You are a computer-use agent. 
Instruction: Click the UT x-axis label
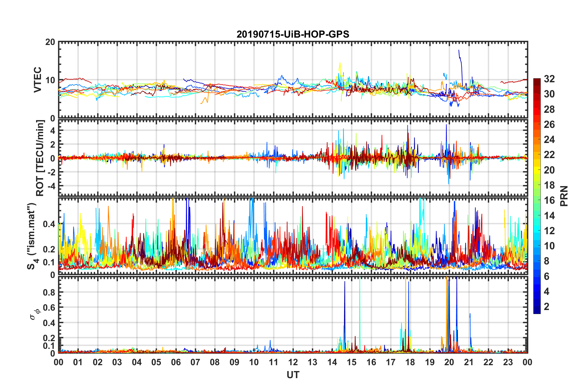click(x=293, y=375)
